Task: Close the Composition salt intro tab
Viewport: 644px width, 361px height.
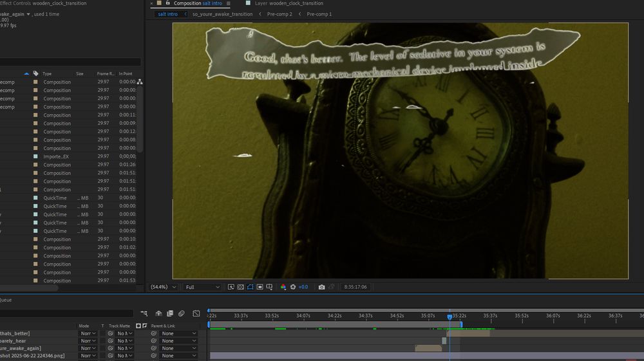Action: (x=151, y=3)
